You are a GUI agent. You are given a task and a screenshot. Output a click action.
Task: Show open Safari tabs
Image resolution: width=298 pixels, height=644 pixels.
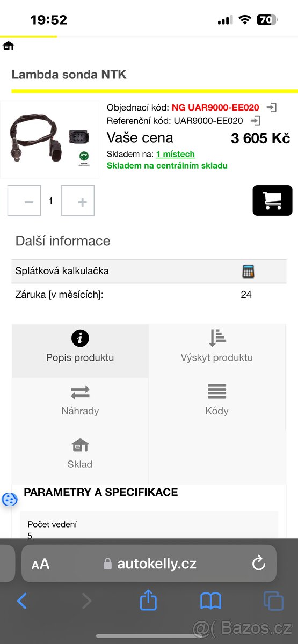pos(273,601)
